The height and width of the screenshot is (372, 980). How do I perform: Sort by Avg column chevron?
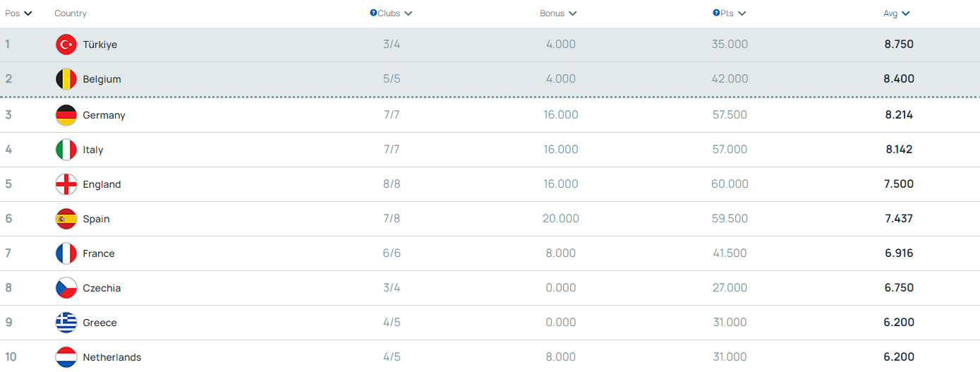(x=905, y=13)
